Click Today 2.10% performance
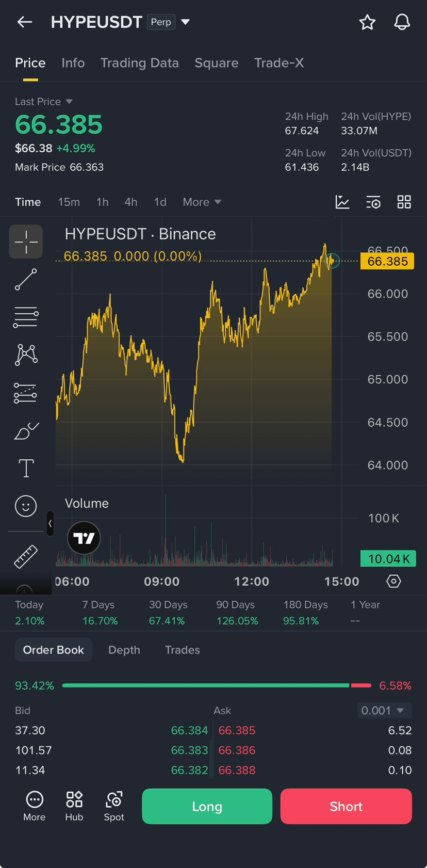427x868 pixels. point(30,613)
